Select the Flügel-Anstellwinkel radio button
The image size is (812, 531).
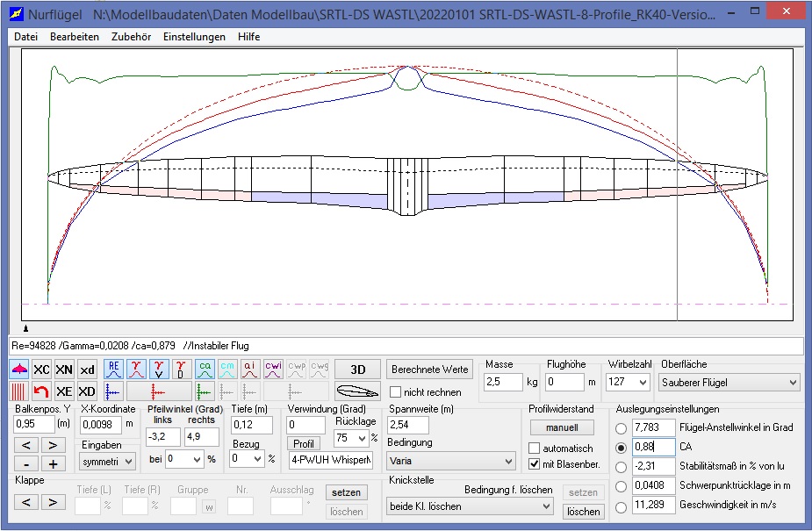(x=622, y=427)
